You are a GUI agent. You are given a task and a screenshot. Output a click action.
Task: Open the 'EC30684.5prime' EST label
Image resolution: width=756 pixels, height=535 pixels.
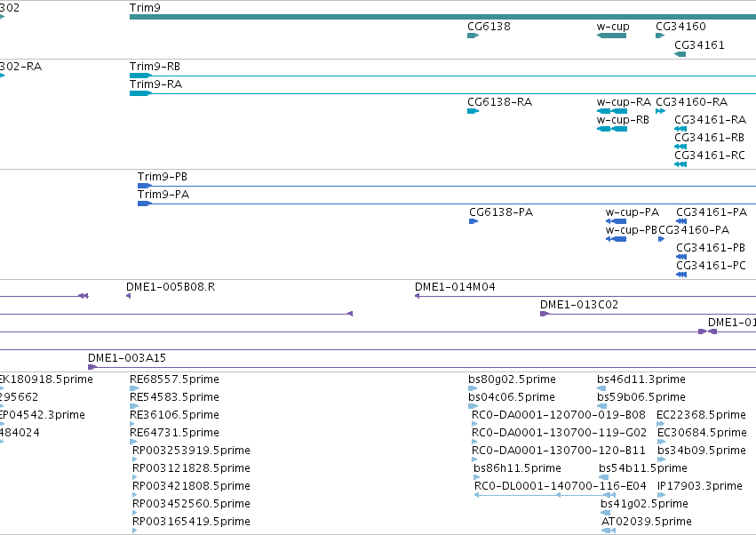coord(702,433)
